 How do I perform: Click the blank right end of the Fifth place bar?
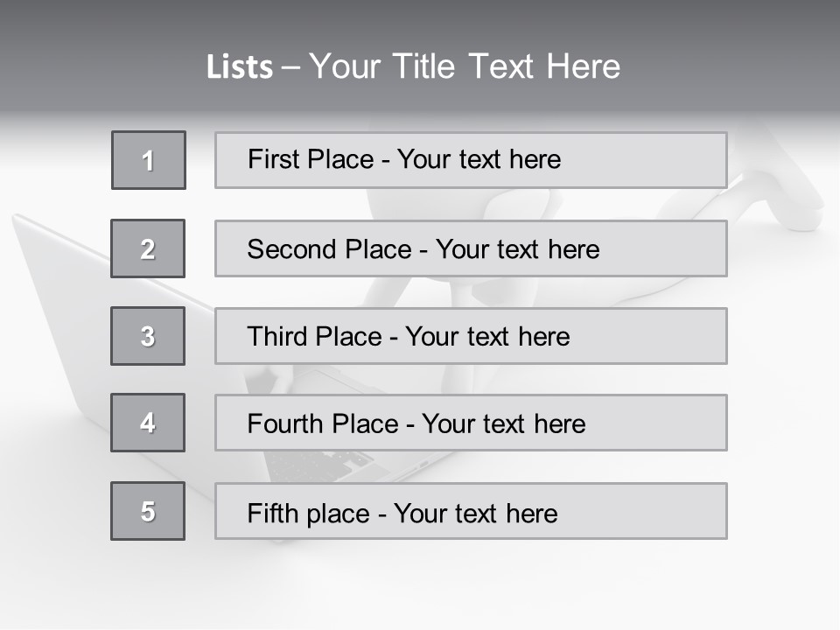(x=665, y=512)
